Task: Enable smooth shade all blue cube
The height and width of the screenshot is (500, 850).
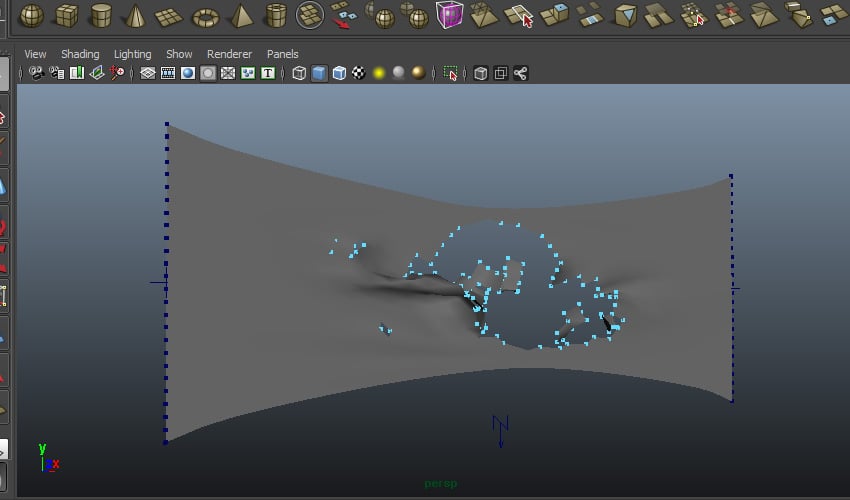Action: [x=319, y=73]
